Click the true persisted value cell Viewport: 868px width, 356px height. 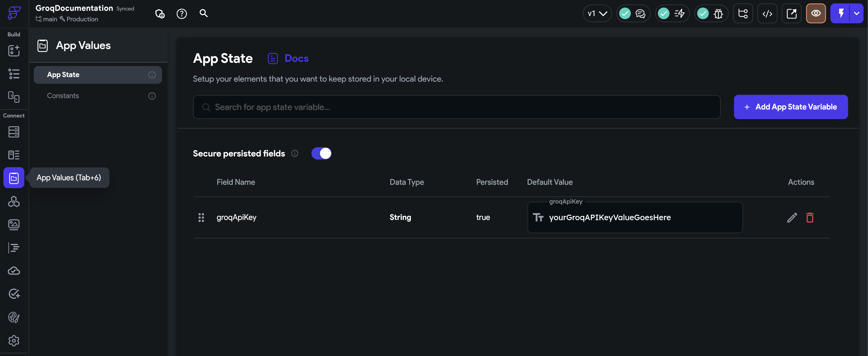483,217
